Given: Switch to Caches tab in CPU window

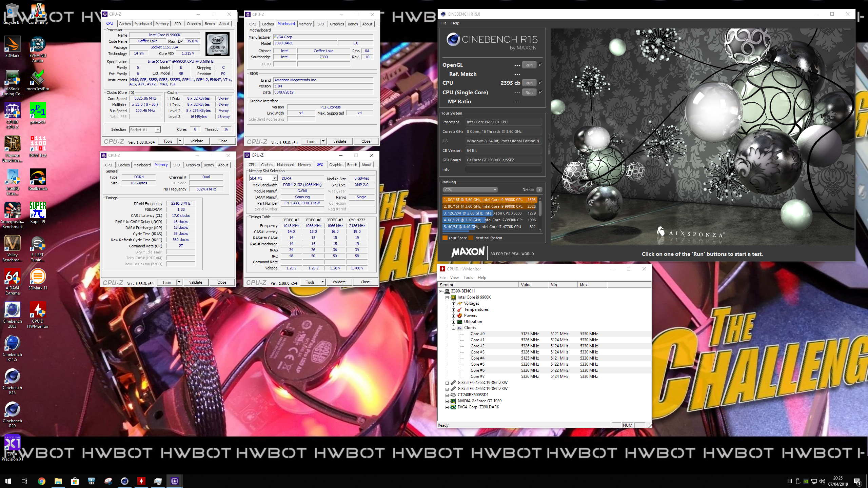Looking at the screenshot, I should tap(124, 24).
